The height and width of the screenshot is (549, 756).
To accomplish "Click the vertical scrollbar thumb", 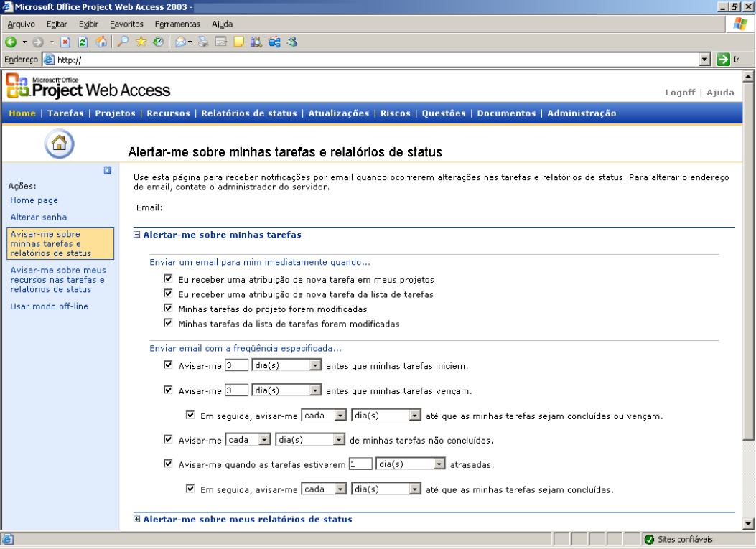I will coord(748,261).
